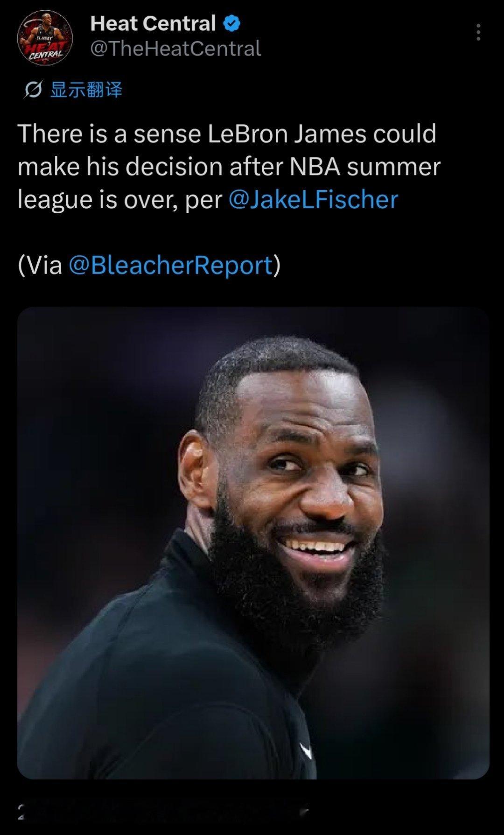Click the 'league is over, per' text
This screenshot has width=504, height=835.
tap(120, 200)
